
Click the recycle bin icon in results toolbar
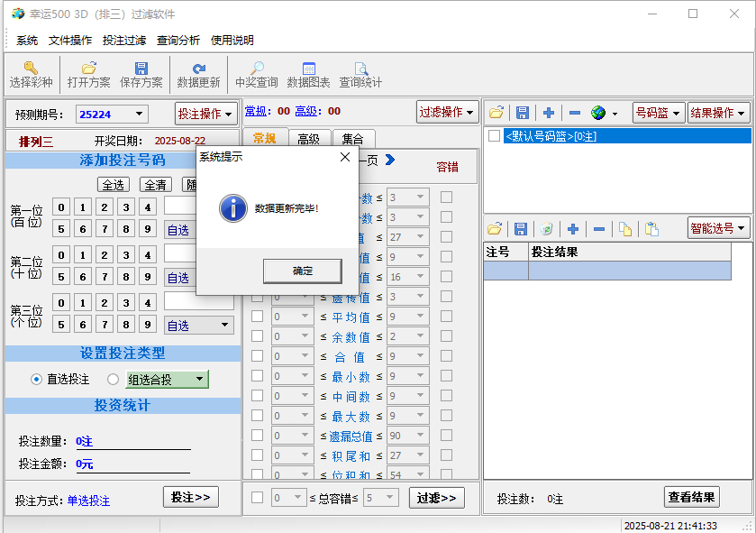[x=546, y=229]
